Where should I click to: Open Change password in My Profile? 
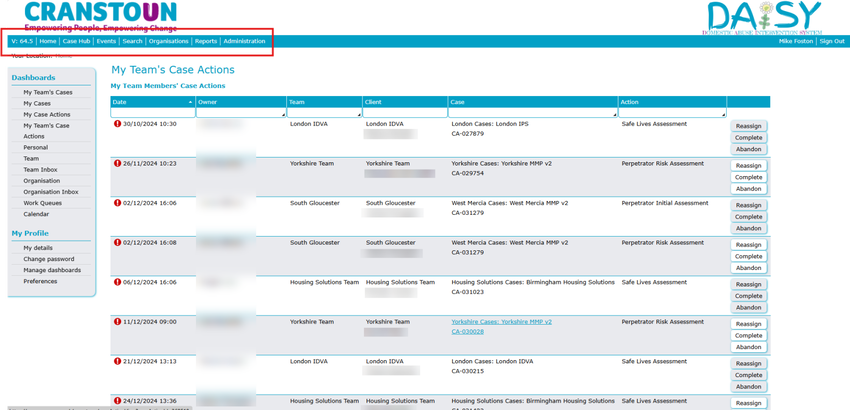click(49, 259)
